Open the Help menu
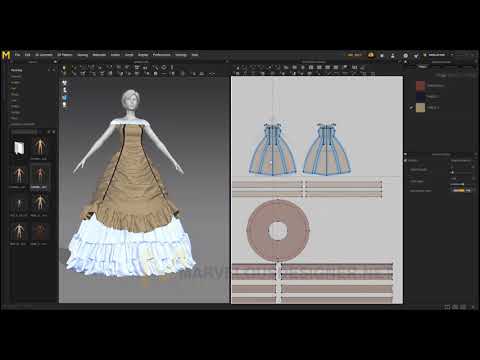This screenshot has height=360, width=480. point(195,55)
